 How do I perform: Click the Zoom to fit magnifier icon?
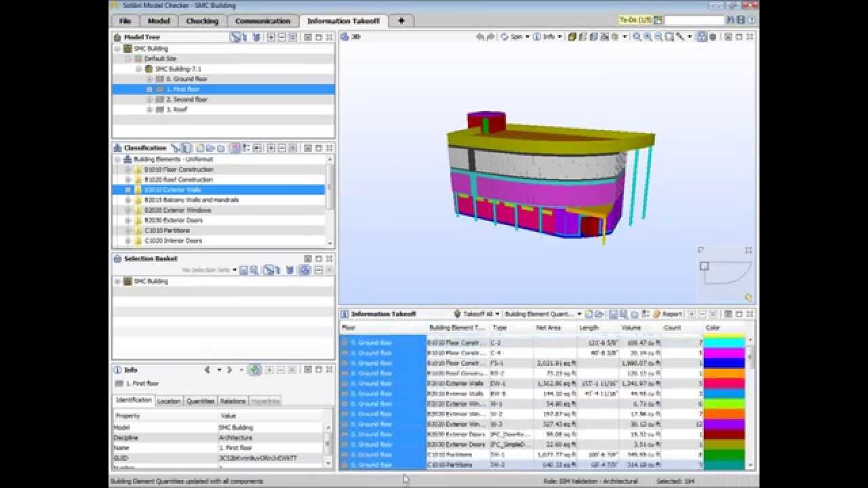pos(637,37)
